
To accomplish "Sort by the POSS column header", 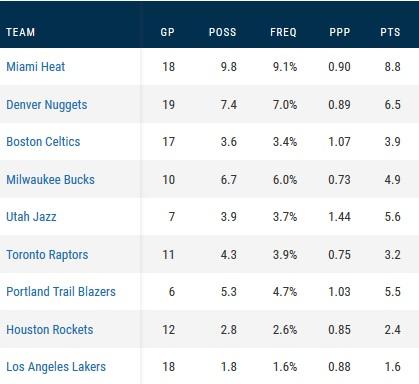I will click(223, 32).
